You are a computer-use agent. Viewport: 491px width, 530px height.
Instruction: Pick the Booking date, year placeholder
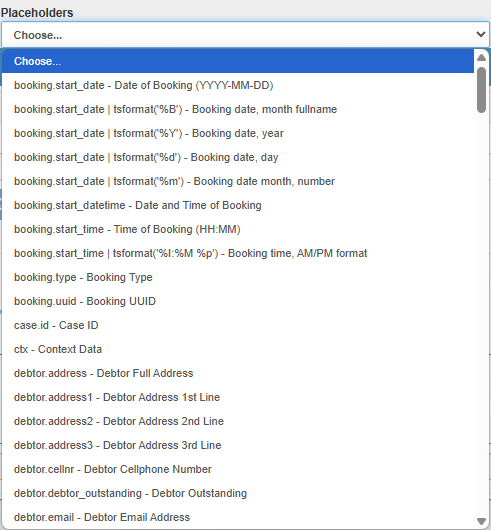click(x=238, y=133)
